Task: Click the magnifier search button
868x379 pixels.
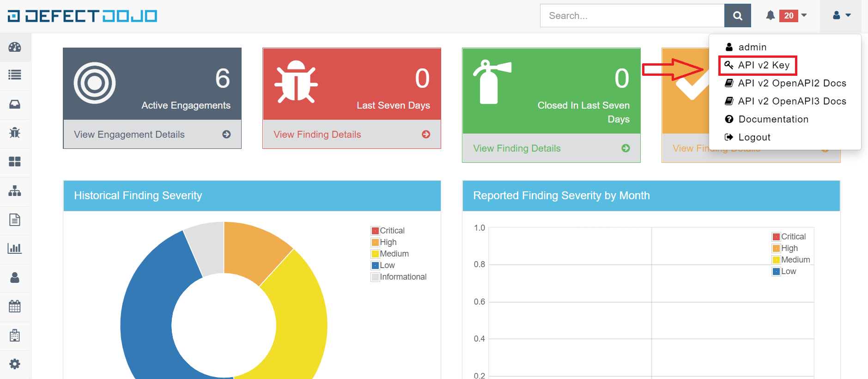Action: click(738, 16)
